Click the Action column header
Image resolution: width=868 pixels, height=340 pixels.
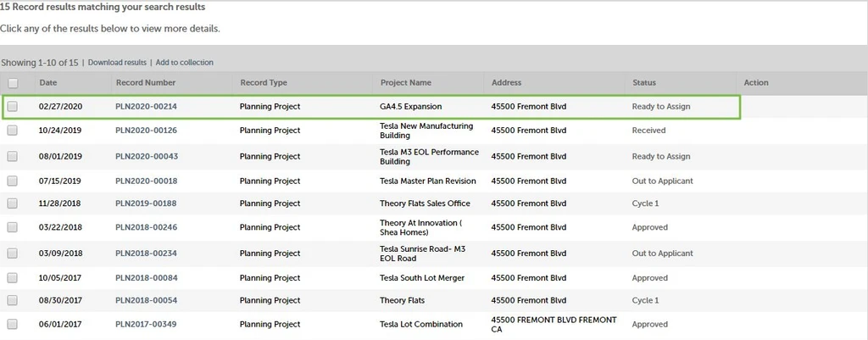point(756,82)
